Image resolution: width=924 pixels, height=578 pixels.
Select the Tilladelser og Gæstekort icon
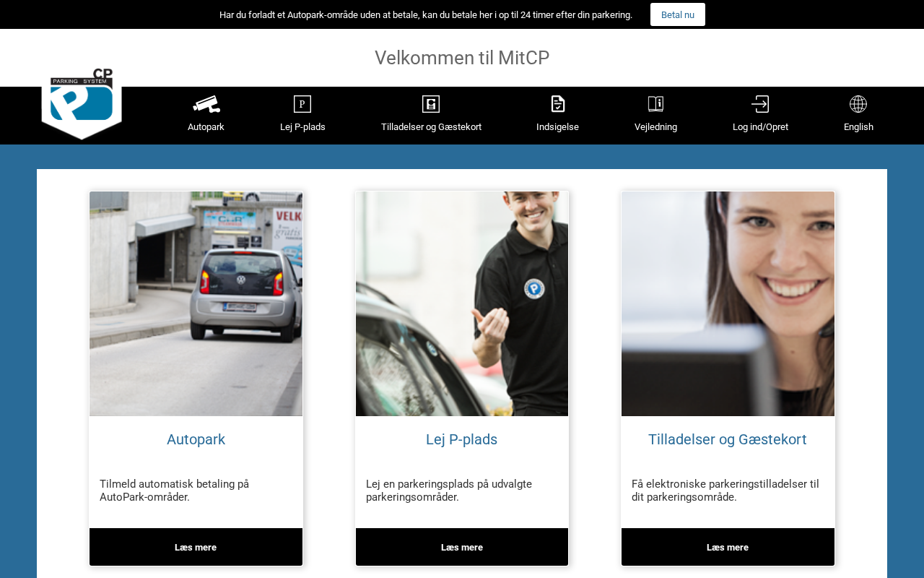431,104
